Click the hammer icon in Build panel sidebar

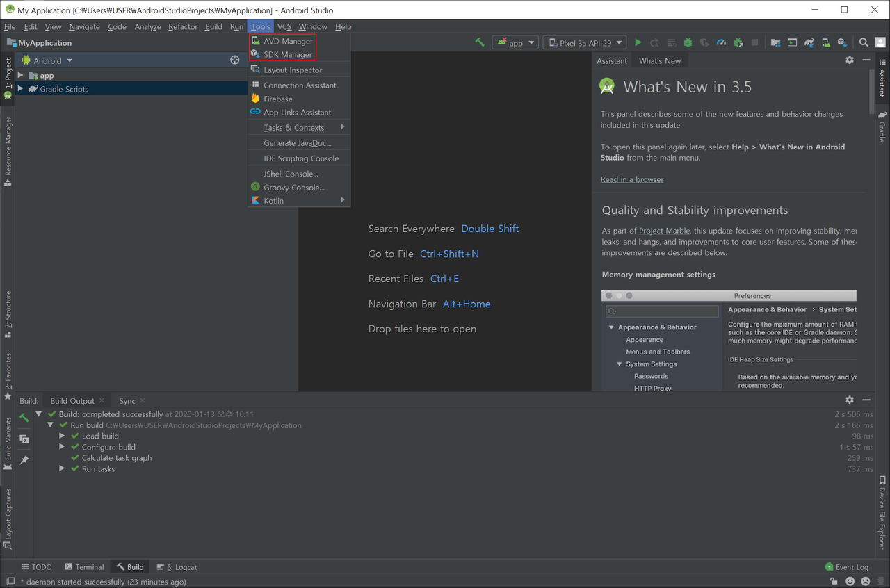24,418
